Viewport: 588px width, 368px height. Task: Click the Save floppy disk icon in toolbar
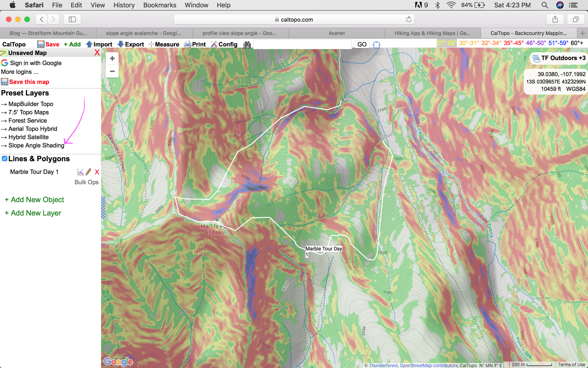(x=41, y=44)
